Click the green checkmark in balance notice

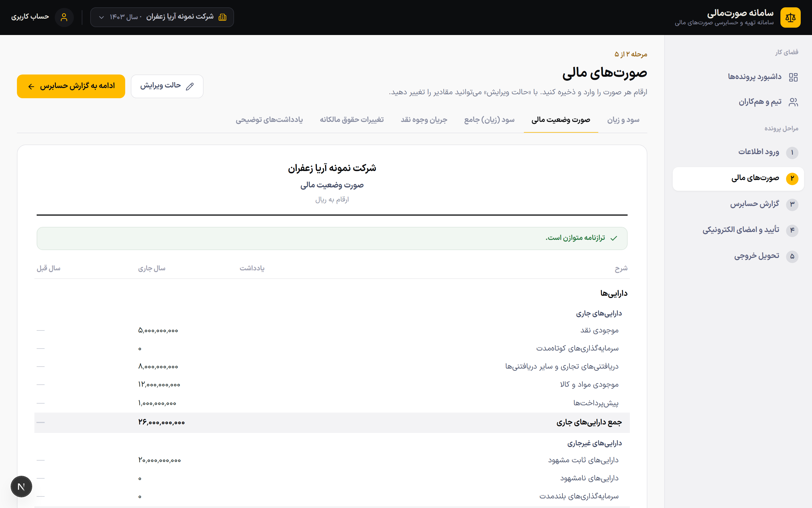coord(614,238)
